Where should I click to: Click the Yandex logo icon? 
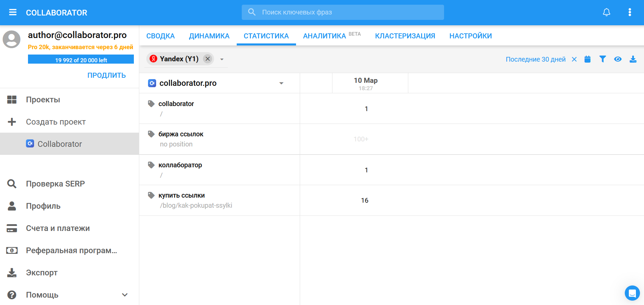tap(153, 59)
